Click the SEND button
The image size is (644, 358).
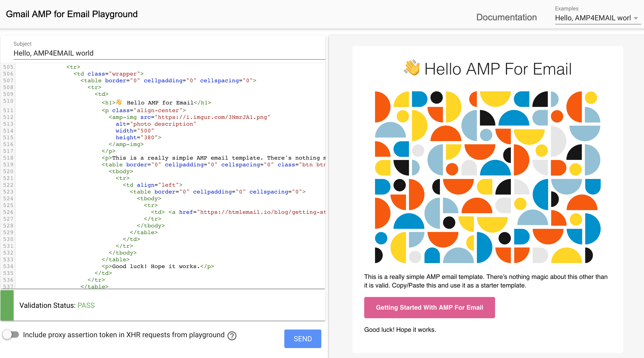(x=302, y=339)
